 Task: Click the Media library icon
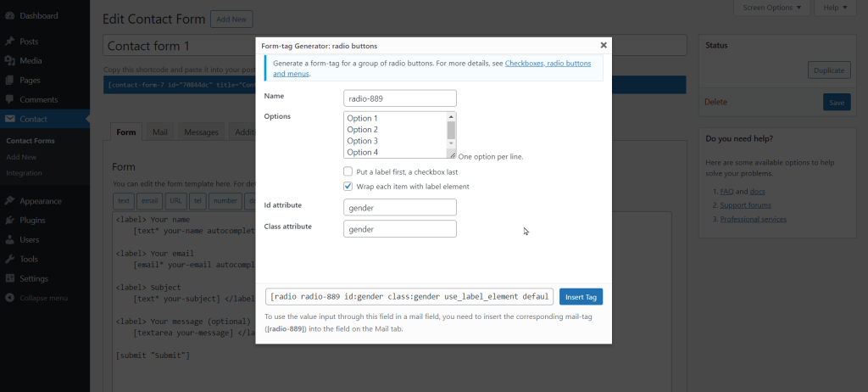tap(9, 61)
